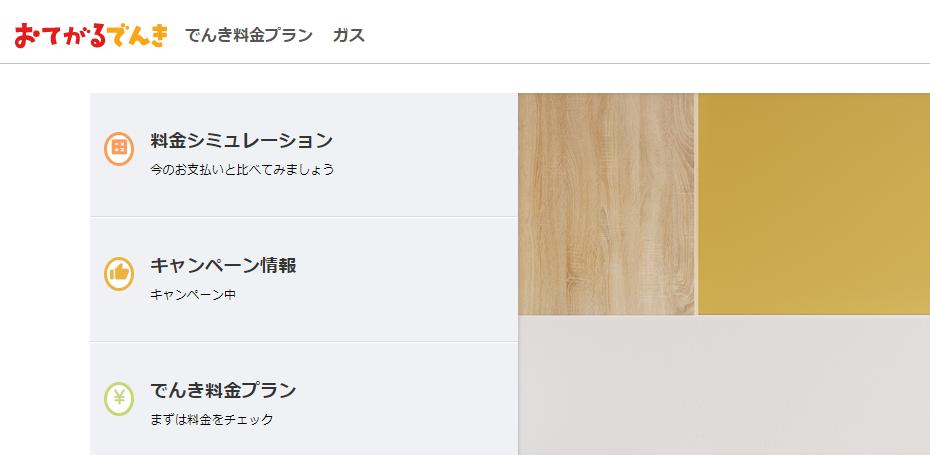Open the ガス menu item
Image resolution: width=930 pixels, height=455 pixels.
349,36
